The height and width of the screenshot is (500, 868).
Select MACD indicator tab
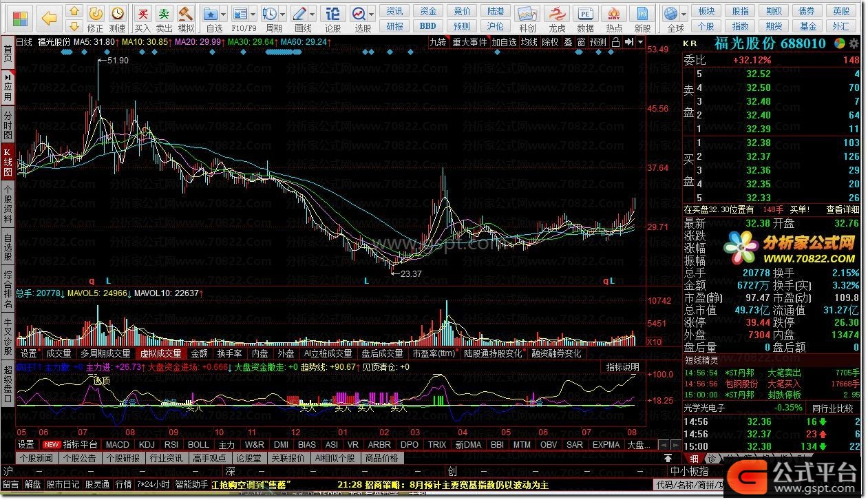(x=117, y=445)
